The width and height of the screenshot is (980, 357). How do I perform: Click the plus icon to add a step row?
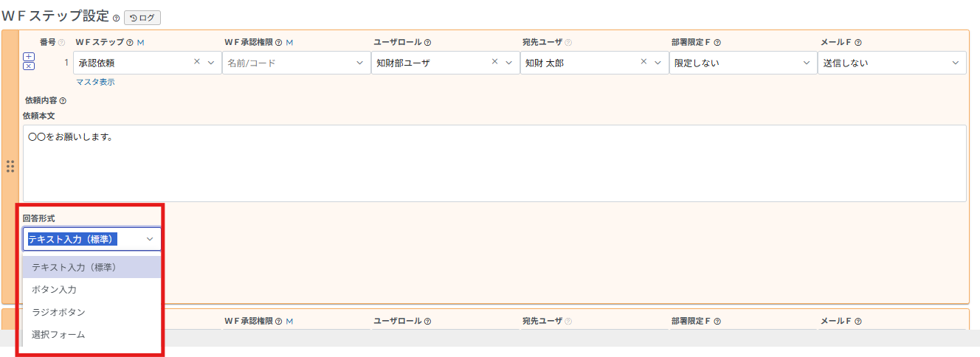(x=29, y=57)
